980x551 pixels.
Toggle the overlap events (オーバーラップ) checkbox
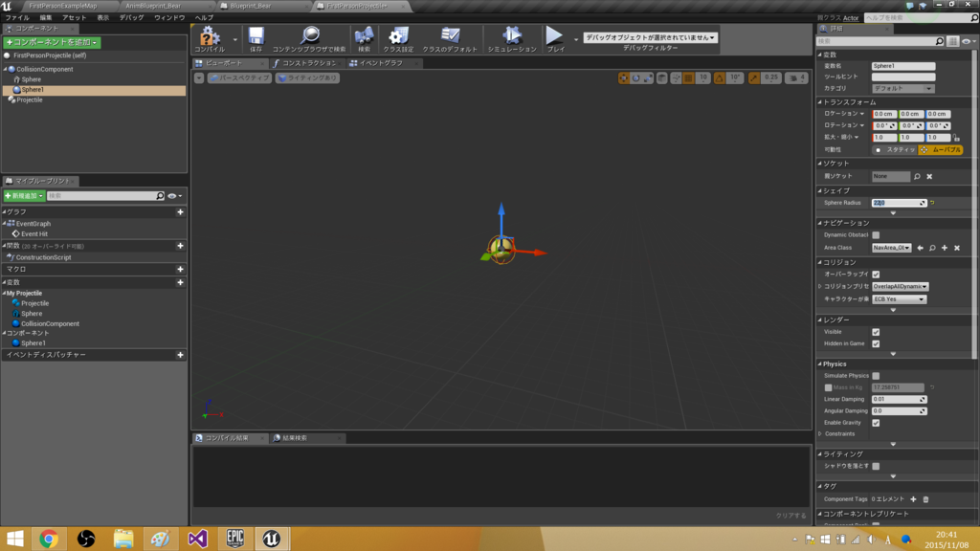[876, 275]
